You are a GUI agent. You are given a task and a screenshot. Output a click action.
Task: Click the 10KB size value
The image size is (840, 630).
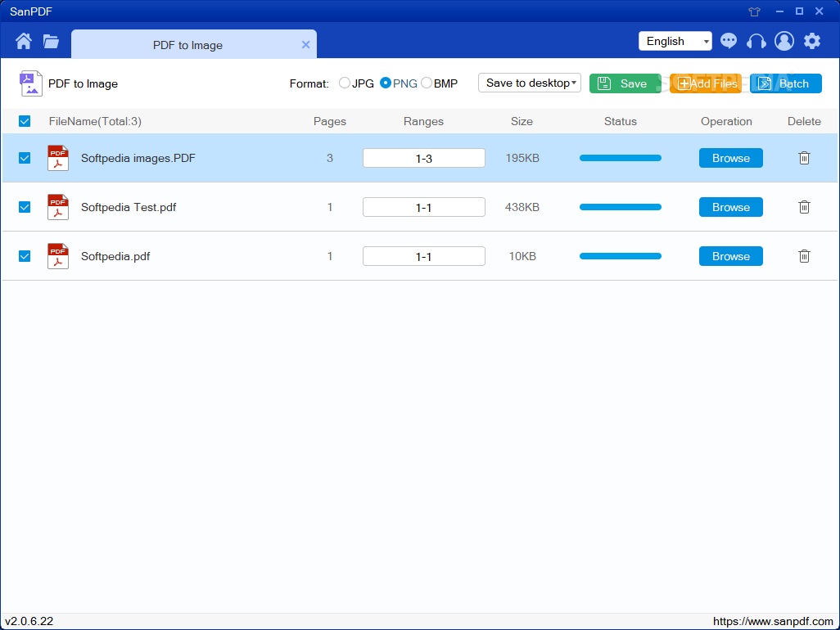click(x=522, y=256)
